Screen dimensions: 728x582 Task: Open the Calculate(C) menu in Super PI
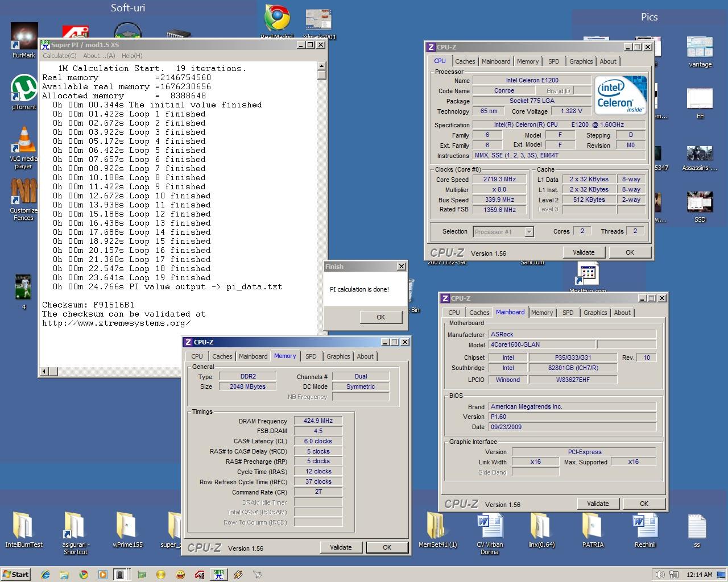click(x=60, y=56)
